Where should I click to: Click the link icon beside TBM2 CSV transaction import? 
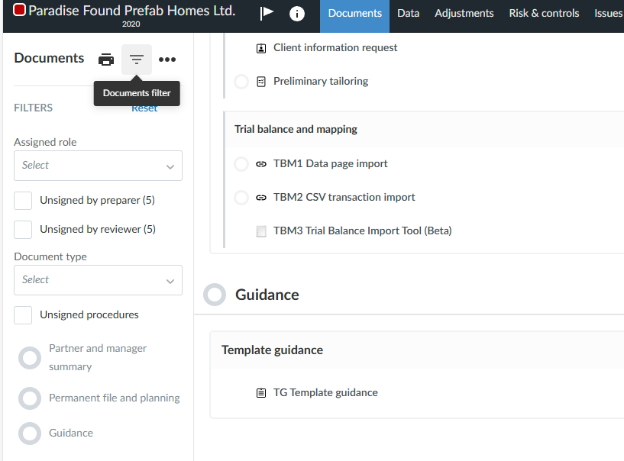261,197
